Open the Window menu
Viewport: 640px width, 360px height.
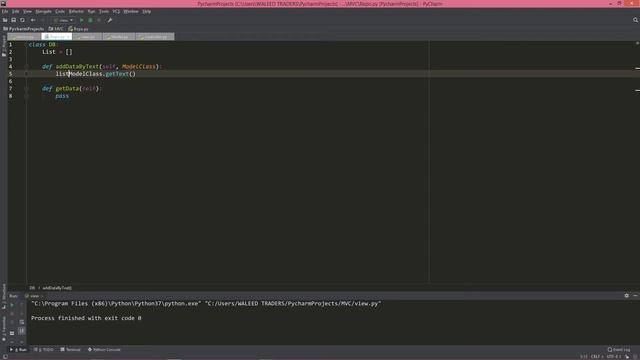(x=131, y=11)
